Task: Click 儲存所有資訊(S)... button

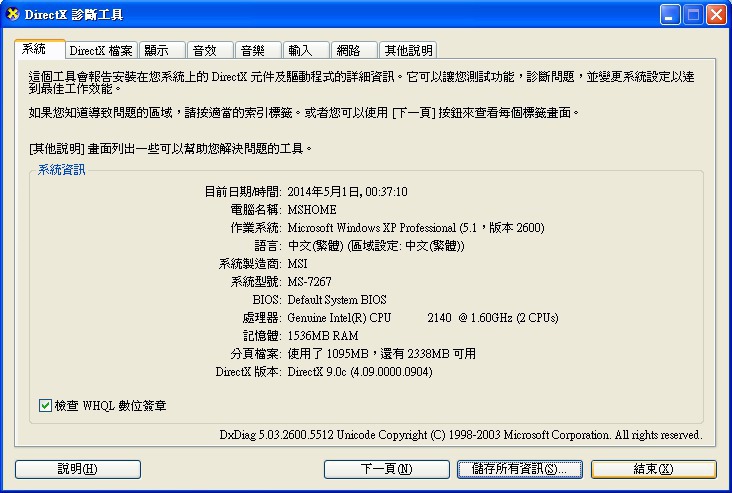Action: coord(520,469)
